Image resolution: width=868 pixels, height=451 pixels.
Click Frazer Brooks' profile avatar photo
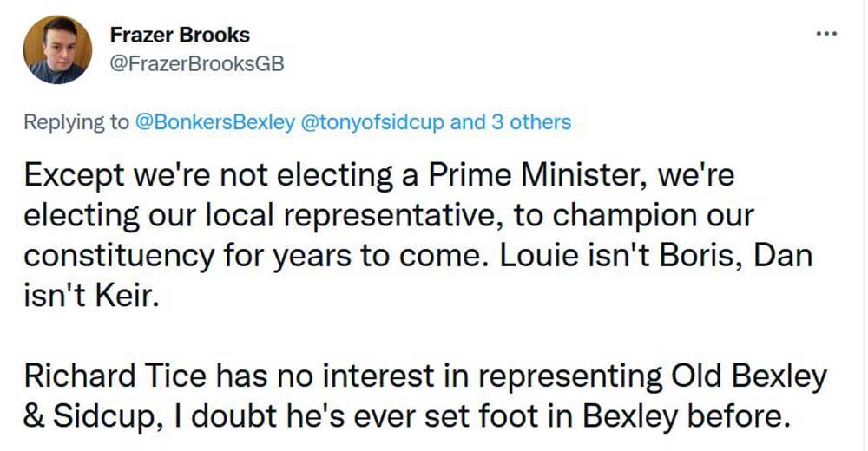[x=57, y=49]
